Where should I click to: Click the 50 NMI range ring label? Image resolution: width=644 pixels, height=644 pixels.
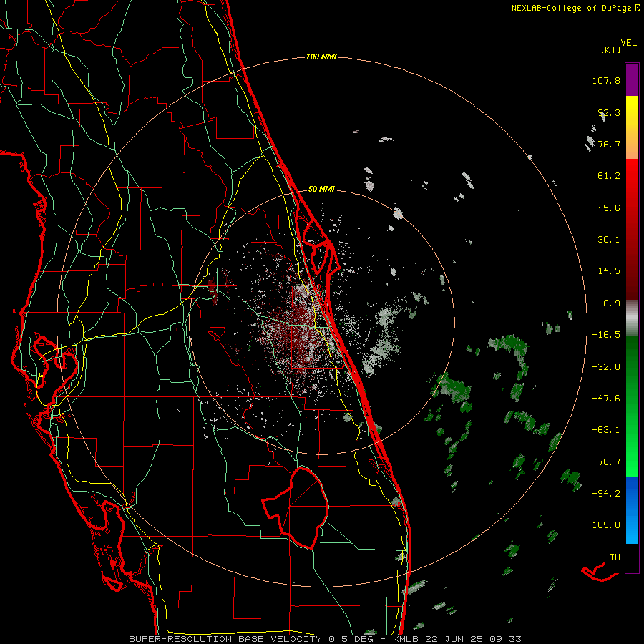[321, 190]
